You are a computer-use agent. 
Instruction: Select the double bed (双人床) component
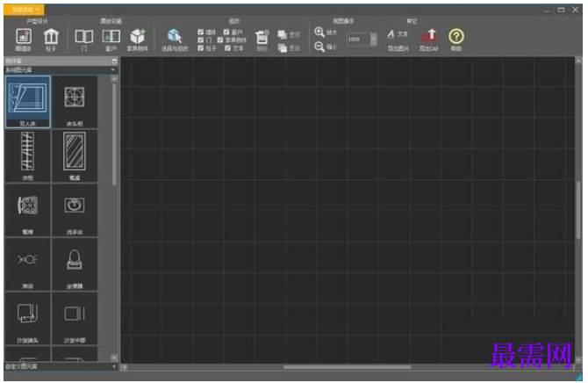pyautogui.click(x=27, y=102)
